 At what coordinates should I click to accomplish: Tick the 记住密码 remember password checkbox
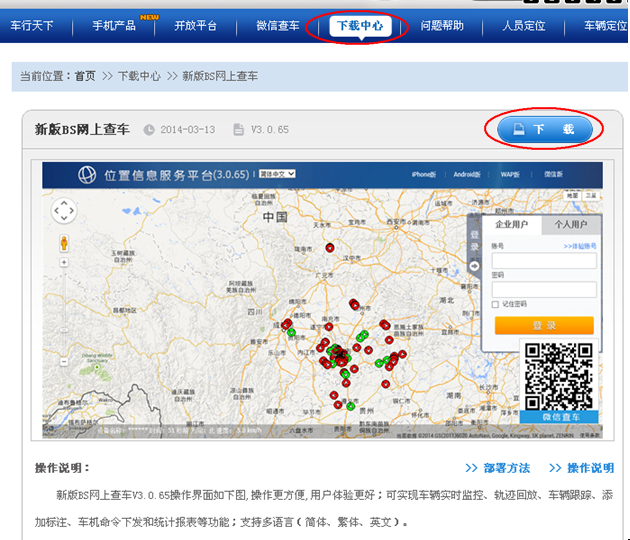[495, 304]
